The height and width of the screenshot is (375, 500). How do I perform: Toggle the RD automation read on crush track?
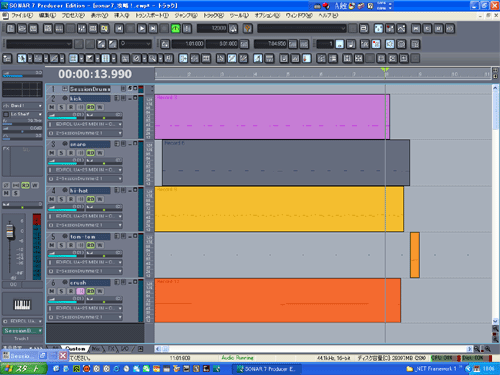pos(90,291)
